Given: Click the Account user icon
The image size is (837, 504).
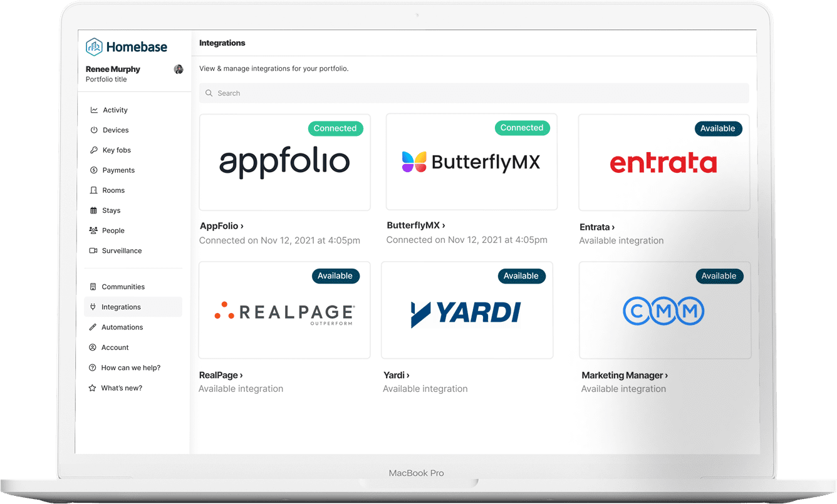Looking at the screenshot, I should [x=93, y=347].
